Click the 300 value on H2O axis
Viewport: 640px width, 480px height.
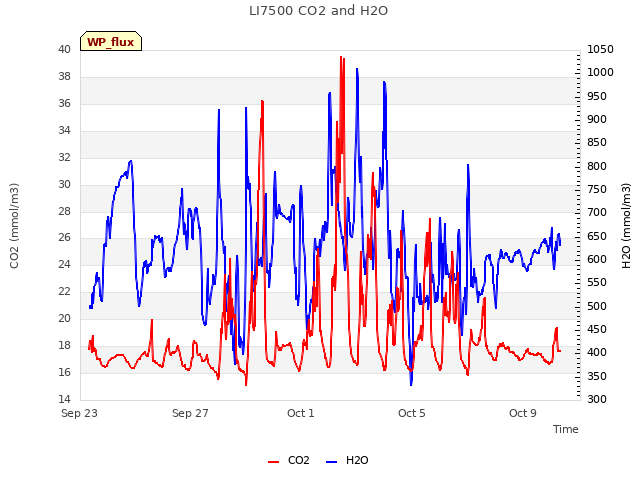597,399
